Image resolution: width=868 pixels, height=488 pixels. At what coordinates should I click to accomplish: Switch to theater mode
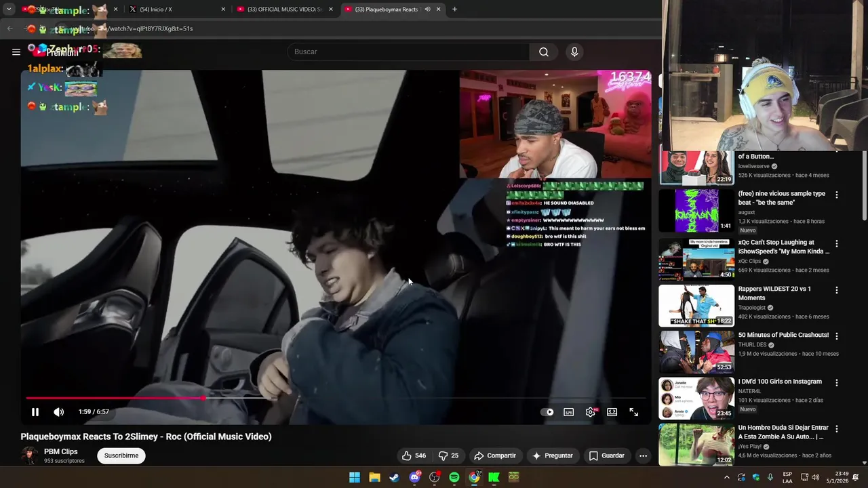coord(612,412)
